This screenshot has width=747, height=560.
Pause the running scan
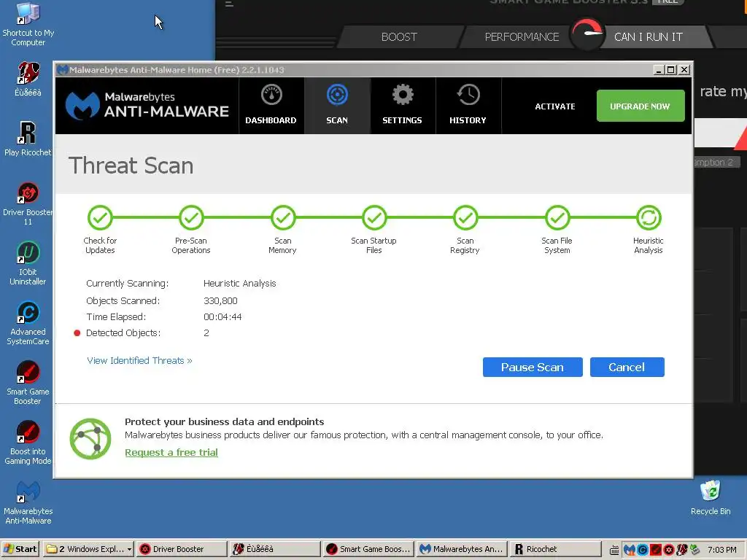tap(533, 367)
